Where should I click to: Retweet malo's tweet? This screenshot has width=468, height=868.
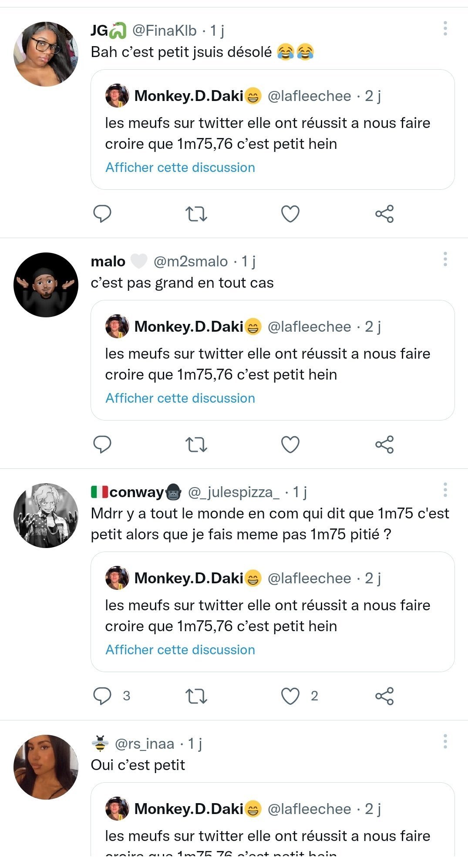(x=196, y=444)
